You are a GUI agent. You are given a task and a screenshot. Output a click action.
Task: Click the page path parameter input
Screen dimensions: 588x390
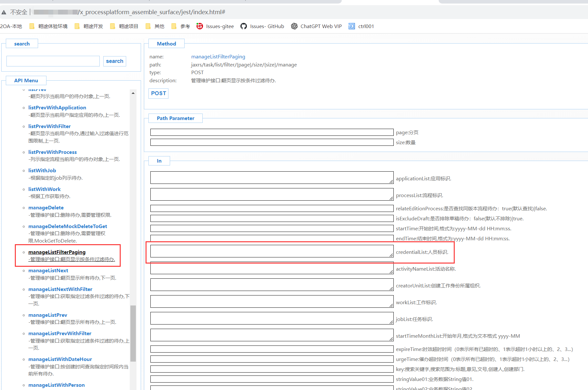click(x=272, y=132)
